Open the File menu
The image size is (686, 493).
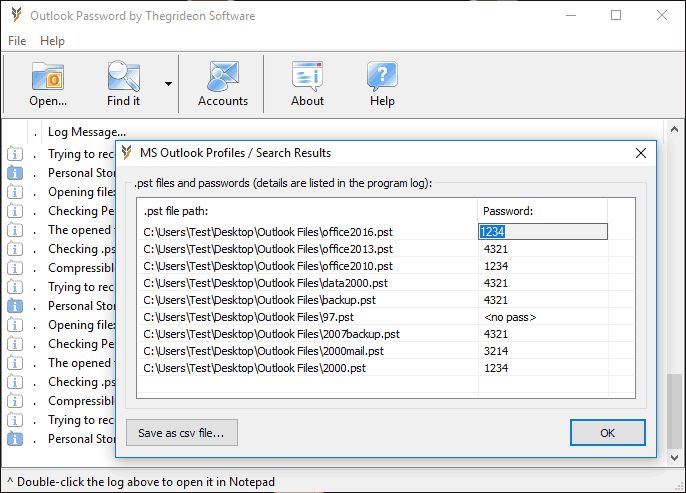click(x=17, y=41)
